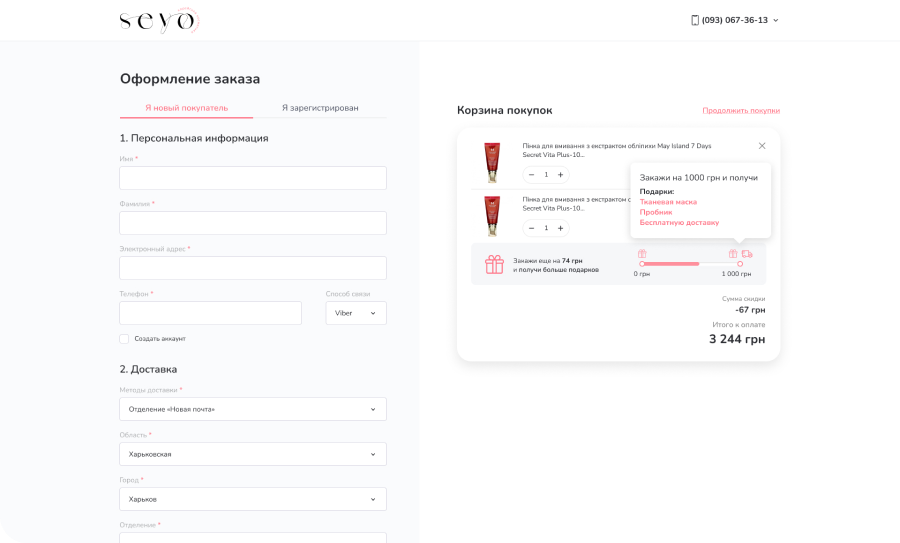Click the large gift box icon
The height and width of the screenshot is (543, 900).
click(494, 264)
